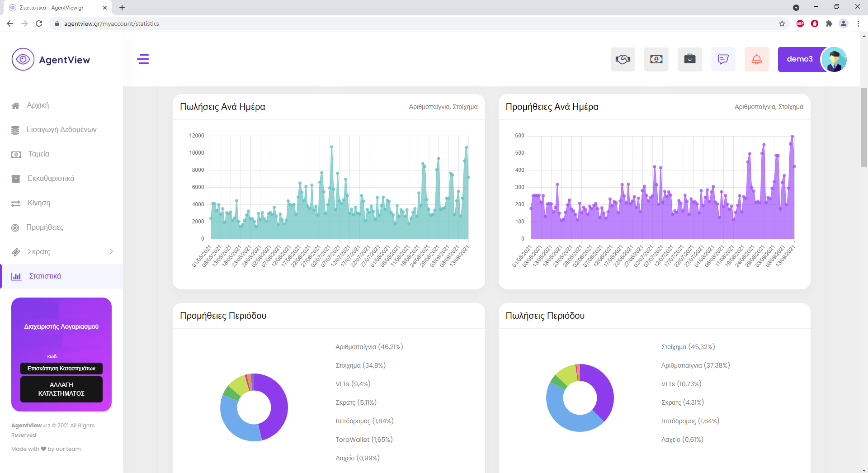Open the briefcase icon in header
This screenshot has height=473, width=868.
pyautogui.click(x=689, y=59)
